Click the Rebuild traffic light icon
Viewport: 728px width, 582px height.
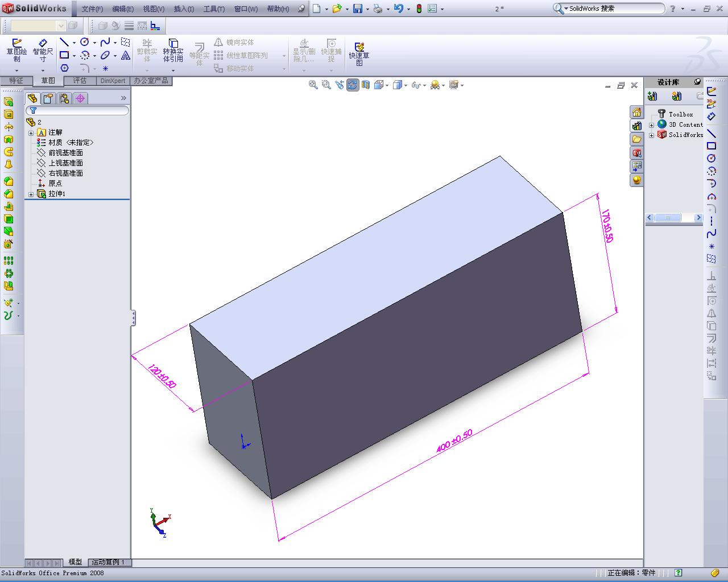(x=419, y=9)
